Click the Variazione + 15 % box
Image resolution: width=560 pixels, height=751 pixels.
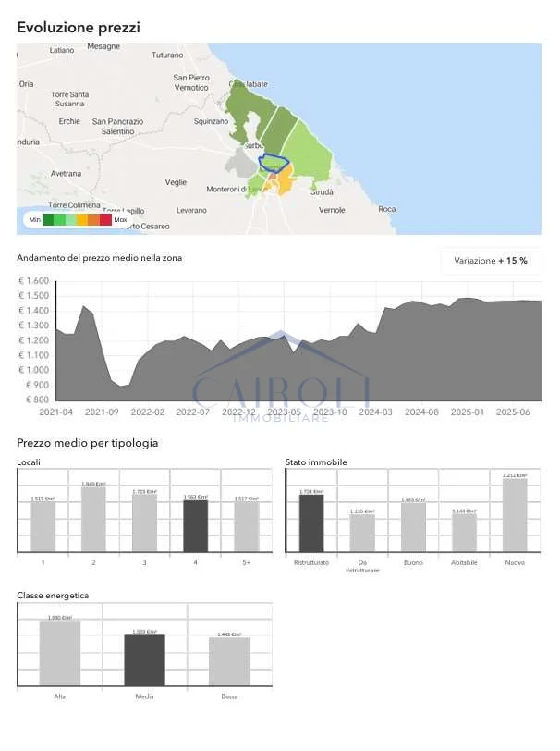(491, 261)
